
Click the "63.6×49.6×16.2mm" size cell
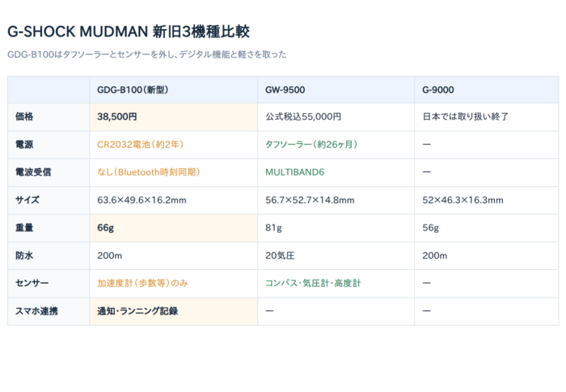tap(174, 200)
